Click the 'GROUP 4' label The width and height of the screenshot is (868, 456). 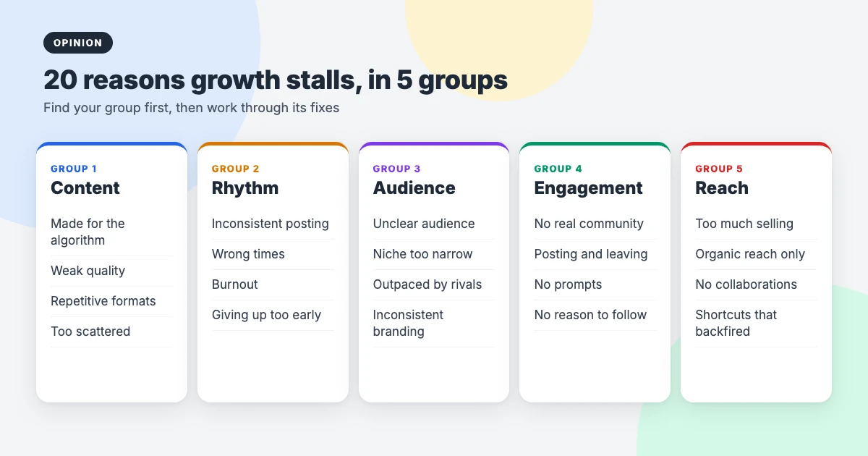pyautogui.click(x=558, y=169)
